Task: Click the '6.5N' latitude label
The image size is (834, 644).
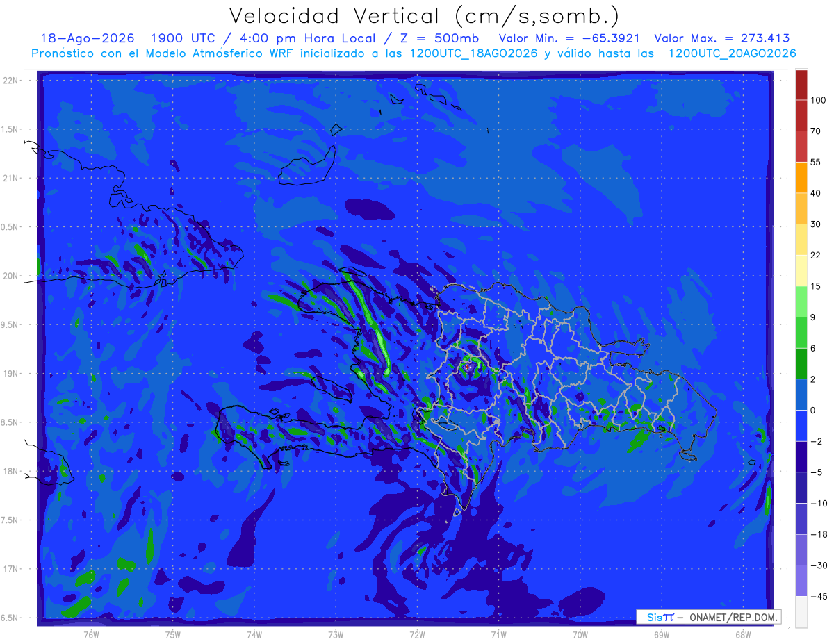Action: point(11,618)
